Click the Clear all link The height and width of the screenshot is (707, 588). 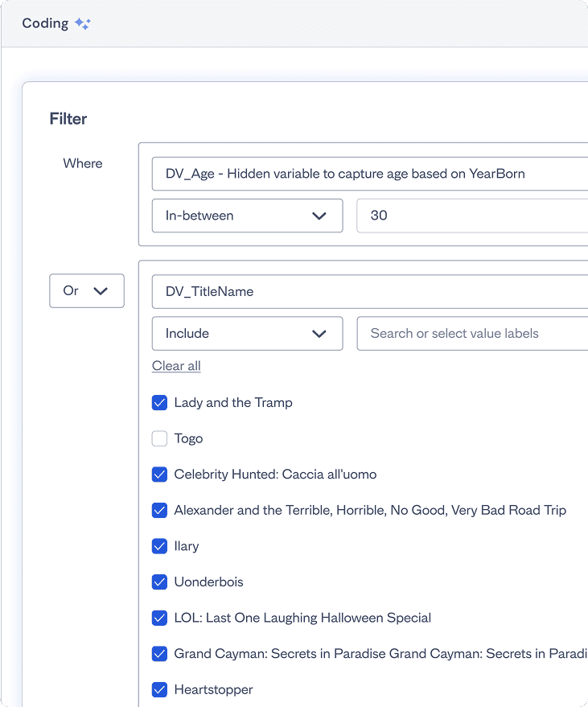[x=176, y=366]
